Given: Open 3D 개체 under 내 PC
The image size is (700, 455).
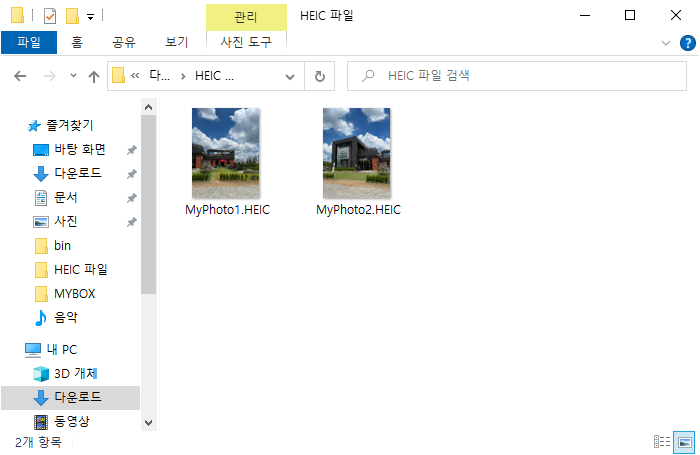Looking at the screenshot, I should [x=75, y=373].
